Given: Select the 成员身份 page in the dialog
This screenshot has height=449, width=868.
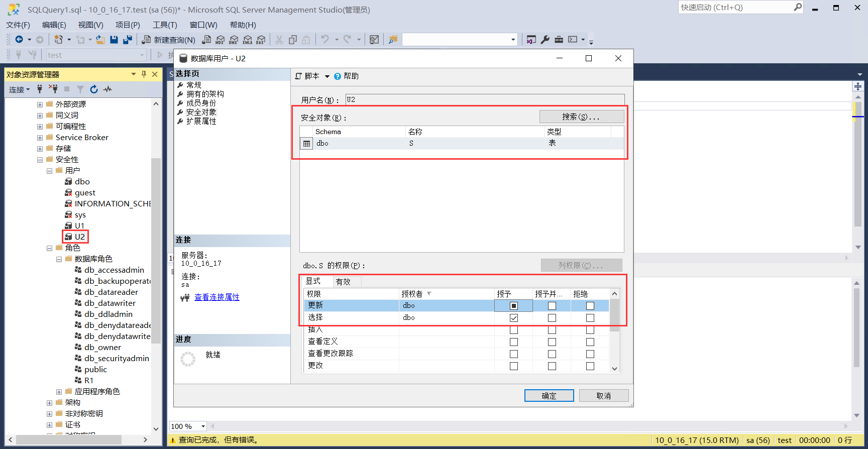Looking at the screenshot, I should tap(201, 103).
